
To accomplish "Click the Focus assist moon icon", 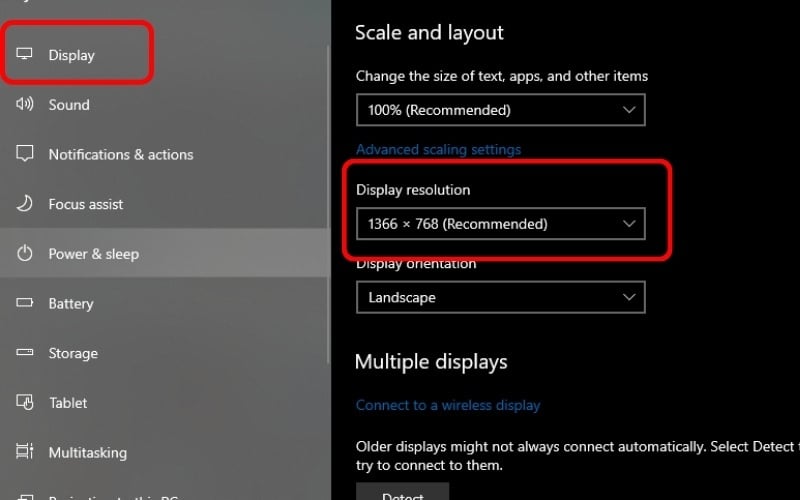I will tap(25, 204).
